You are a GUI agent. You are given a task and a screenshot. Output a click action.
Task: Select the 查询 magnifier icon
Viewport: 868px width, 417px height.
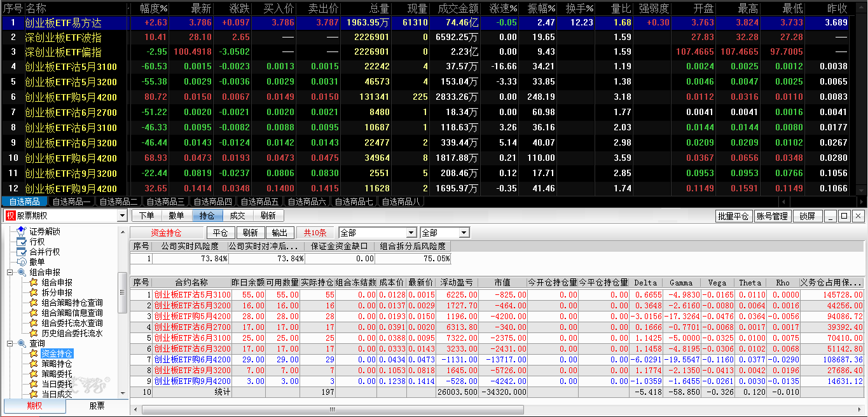pyautogui.click(x=21, y=343)
